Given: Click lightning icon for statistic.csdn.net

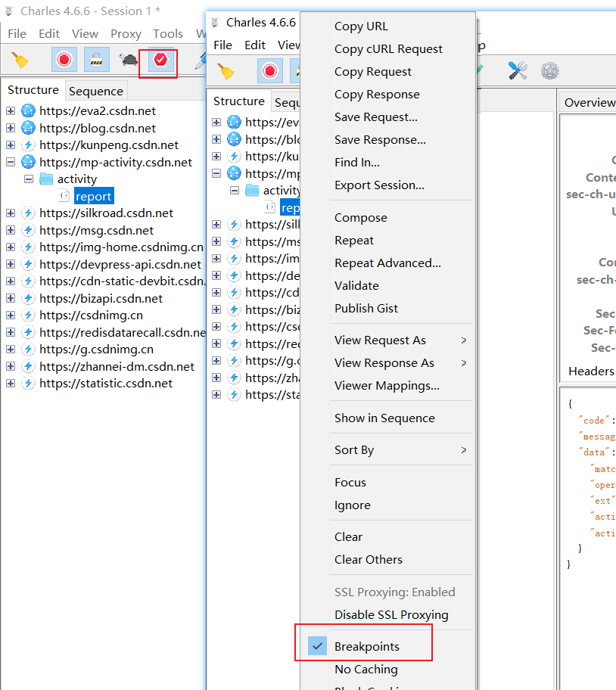Looking at the screenshot, I should (28, 384).
